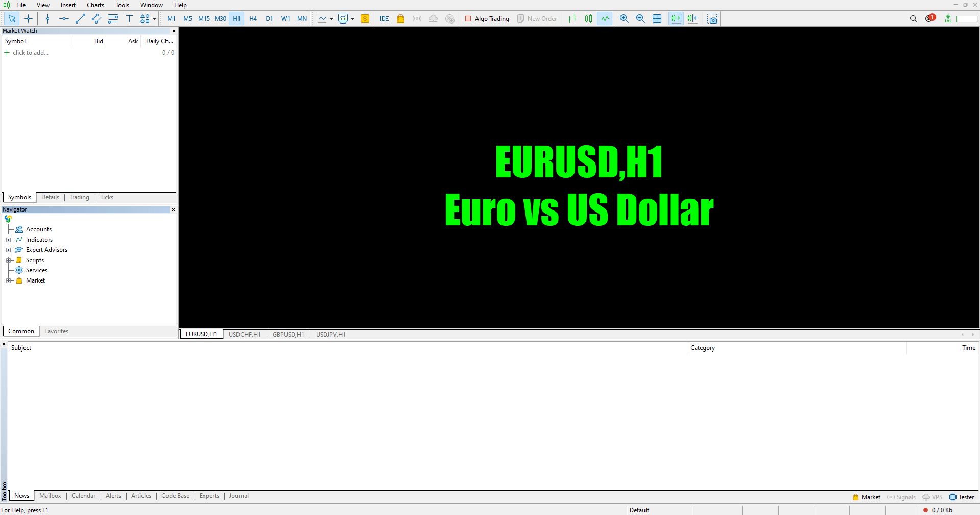Click the Zoom In magnifier icon
The height and width of the screenshot is (515, 980).
(x=624, y=19)
